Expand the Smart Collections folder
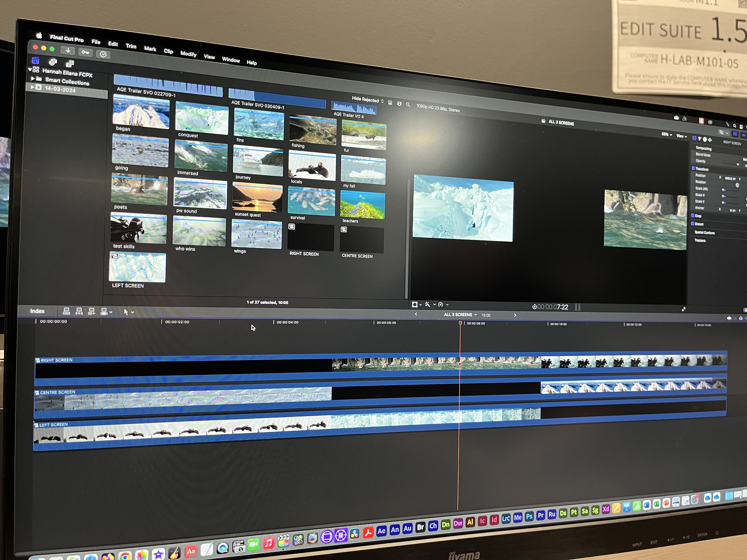Screen dimensions: 747x560 [32, 79]
